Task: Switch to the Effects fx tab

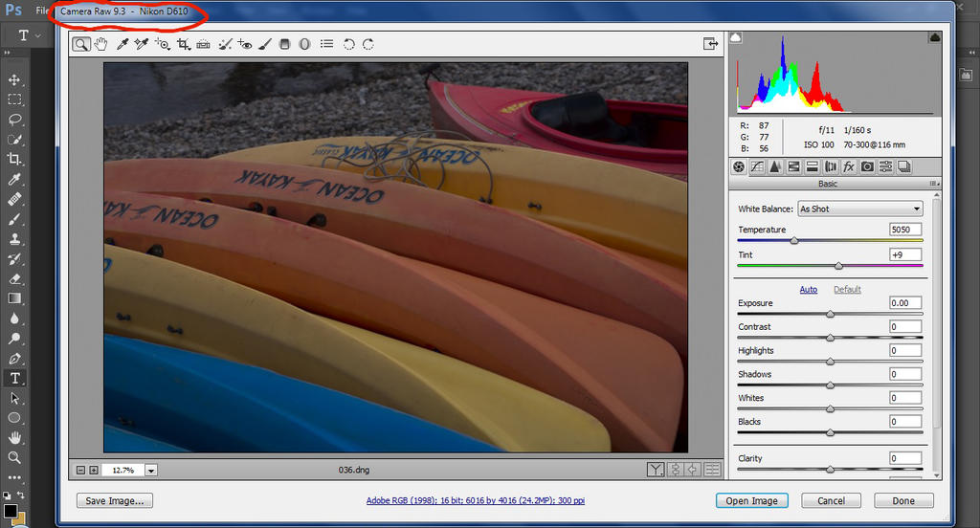Action: (848, 166)
